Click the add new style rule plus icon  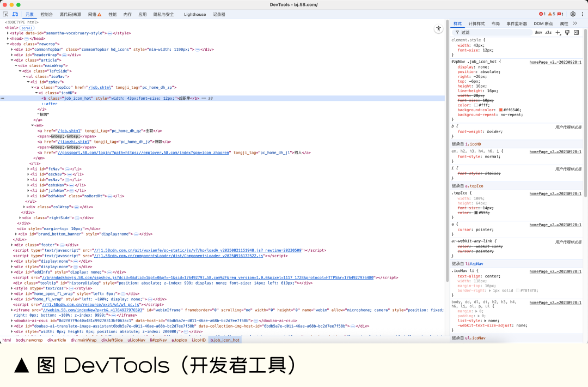[x=558, y=33]
